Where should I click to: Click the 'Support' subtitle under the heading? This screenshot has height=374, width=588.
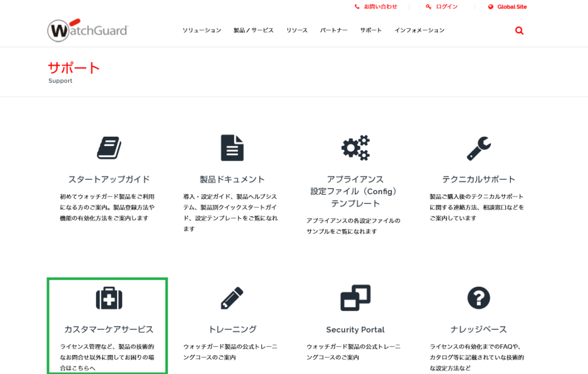point(60,80)
